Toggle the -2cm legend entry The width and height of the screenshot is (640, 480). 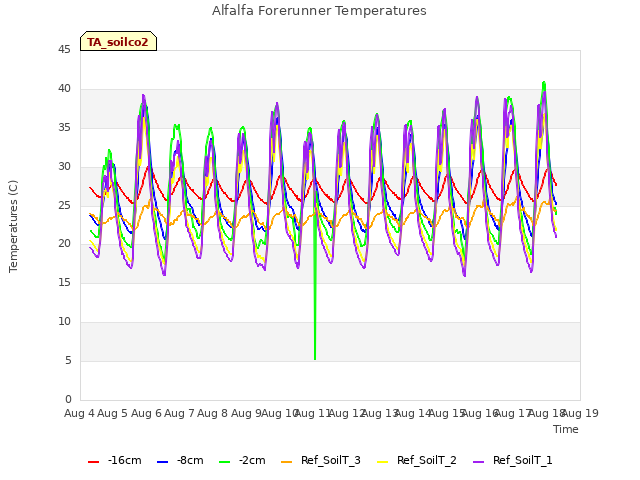pyautogui.click(x=242, y=460)
